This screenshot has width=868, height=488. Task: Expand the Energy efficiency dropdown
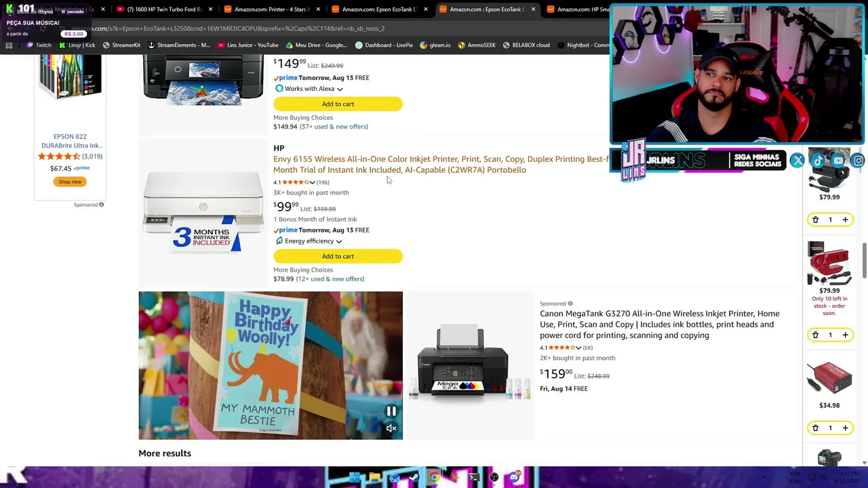(339, 241)
